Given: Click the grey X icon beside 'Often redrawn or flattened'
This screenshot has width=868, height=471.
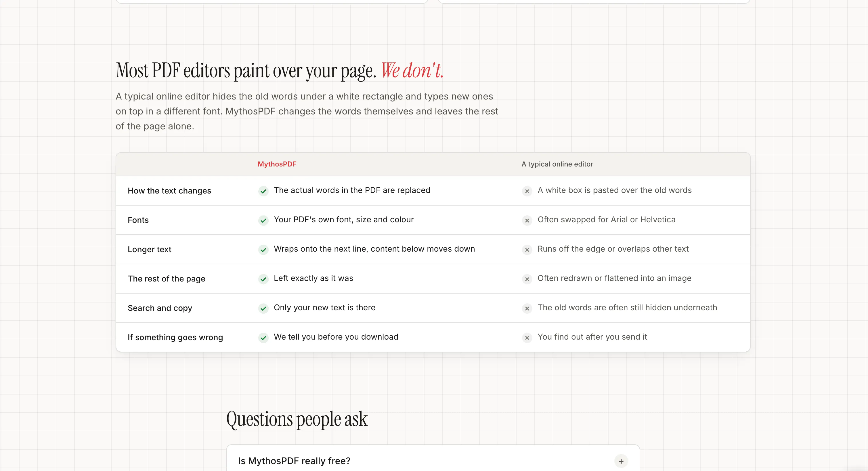Looking at the screenshot, I should point(527,279).
